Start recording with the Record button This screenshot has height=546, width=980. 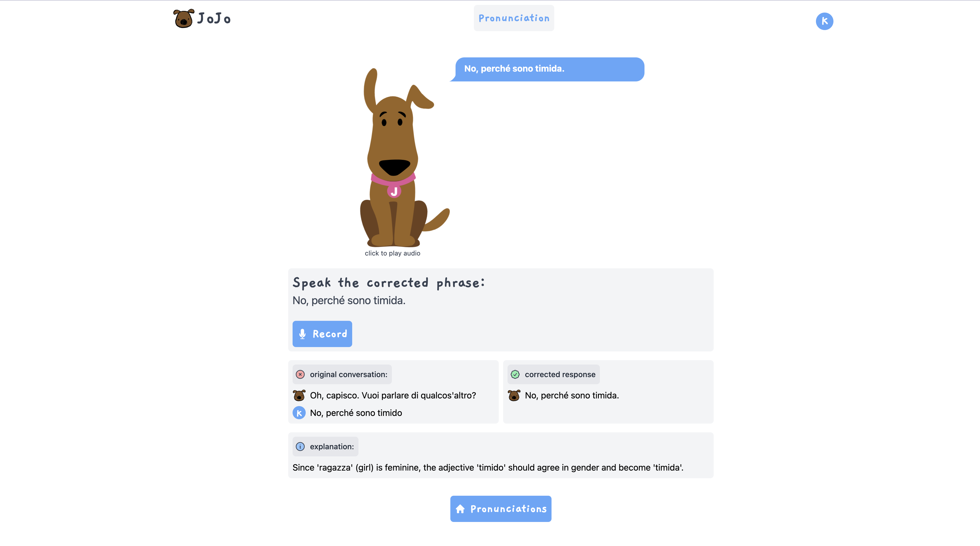tap(322, 334)
